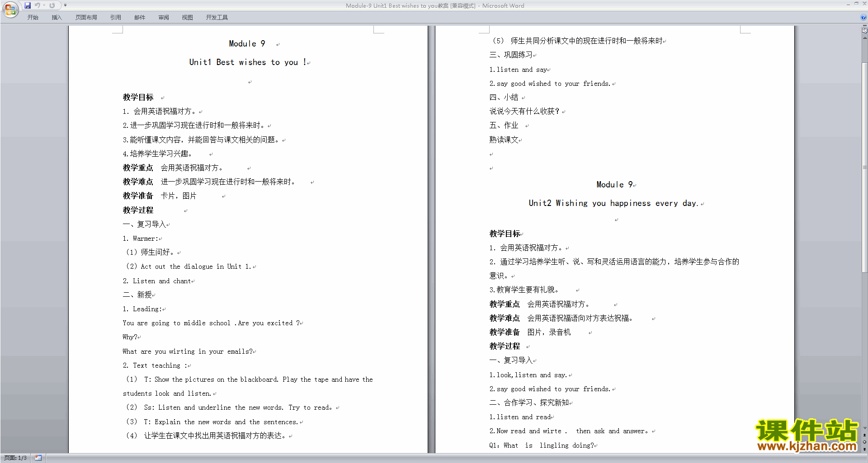Open the 开始 ribbon tab

pos(33,18)
